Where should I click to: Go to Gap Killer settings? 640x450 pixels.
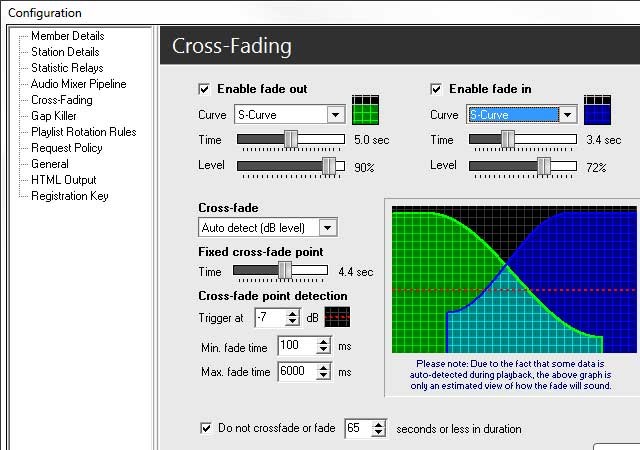[x=56, y=116]
